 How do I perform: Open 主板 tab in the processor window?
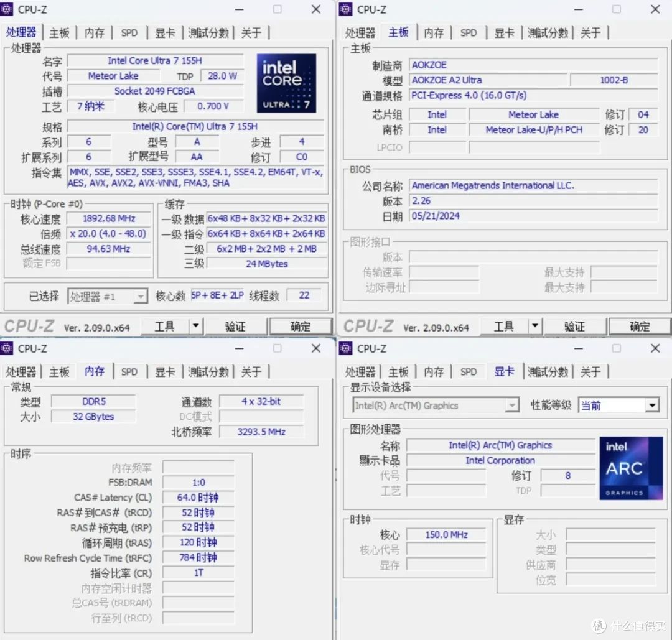coord(59,33)
